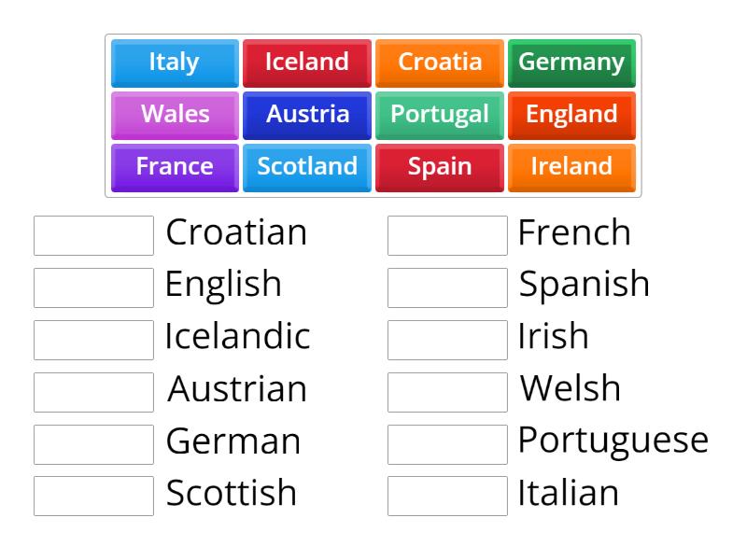Click the answer box beside Scottish

click(x=92, y=496)
